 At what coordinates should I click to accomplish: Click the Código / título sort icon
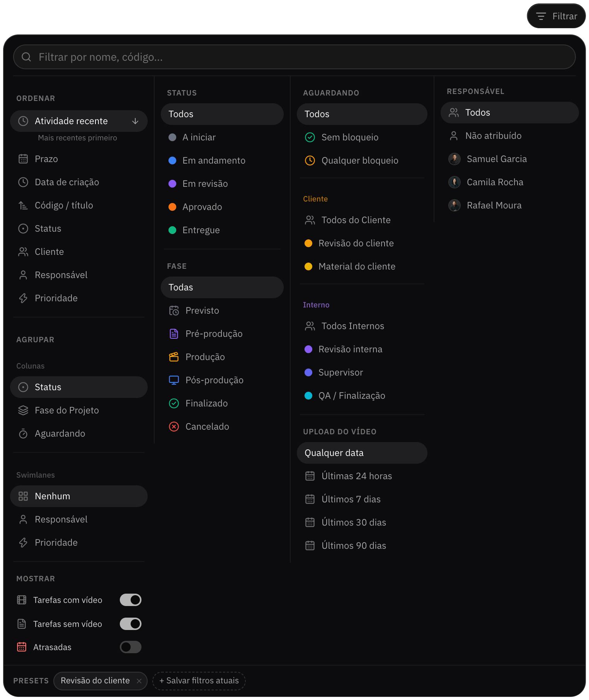(23, 205)
